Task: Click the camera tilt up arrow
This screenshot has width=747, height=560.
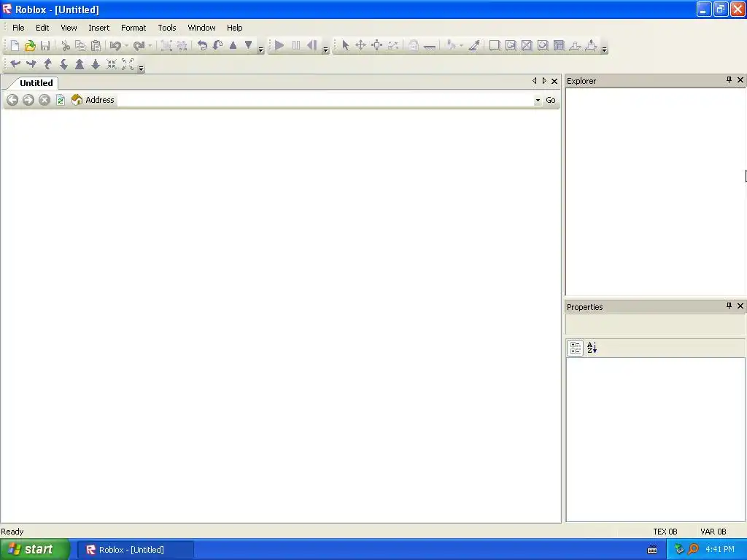Action: [47, 64]
